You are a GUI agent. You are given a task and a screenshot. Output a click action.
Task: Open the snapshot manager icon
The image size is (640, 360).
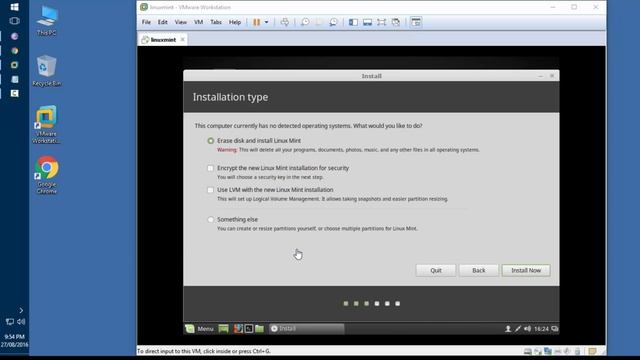pyautogui.click(x=333, y=22)
